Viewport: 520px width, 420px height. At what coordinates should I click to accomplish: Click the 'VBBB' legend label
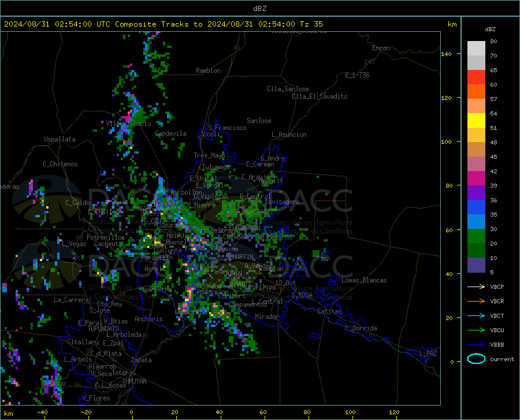pyautogui.click(x=497, y=345)
